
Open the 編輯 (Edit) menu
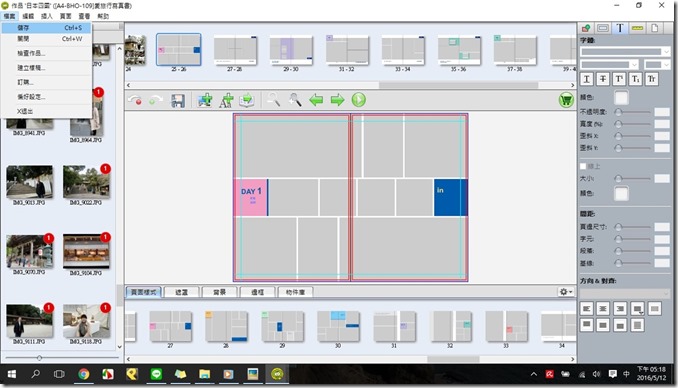click(28, 16)
